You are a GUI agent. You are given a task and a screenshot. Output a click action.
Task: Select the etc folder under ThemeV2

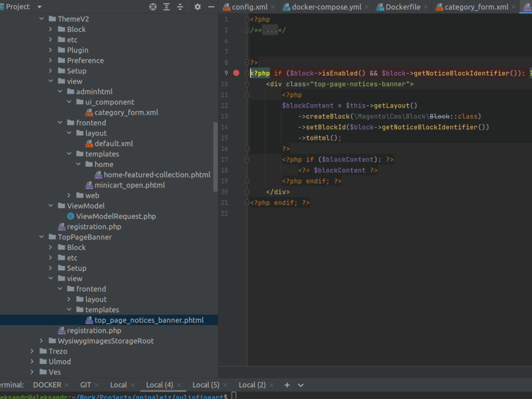click(x=72, y=40)
